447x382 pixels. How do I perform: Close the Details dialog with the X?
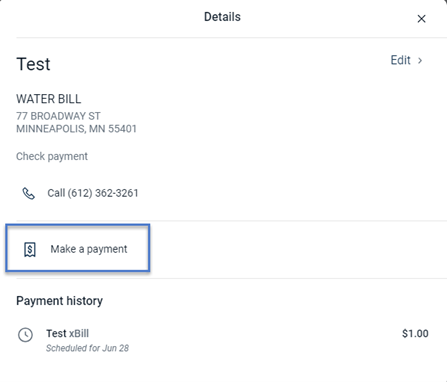click(x=421, y=19)
